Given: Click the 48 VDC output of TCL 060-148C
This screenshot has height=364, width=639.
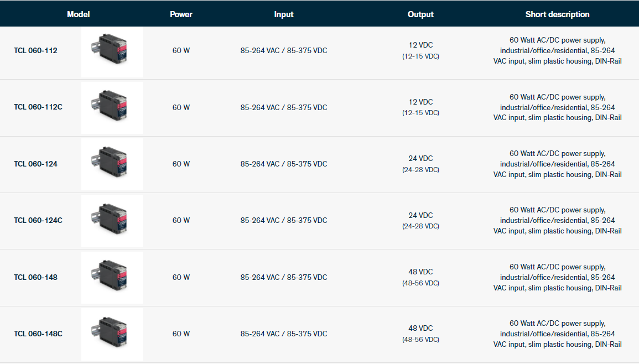Looking at the screenshot, I should click(x=420, y=328).
